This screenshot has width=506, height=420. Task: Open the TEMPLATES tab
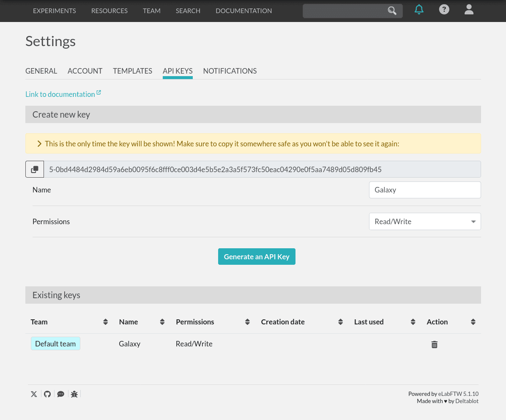[132, 71]
